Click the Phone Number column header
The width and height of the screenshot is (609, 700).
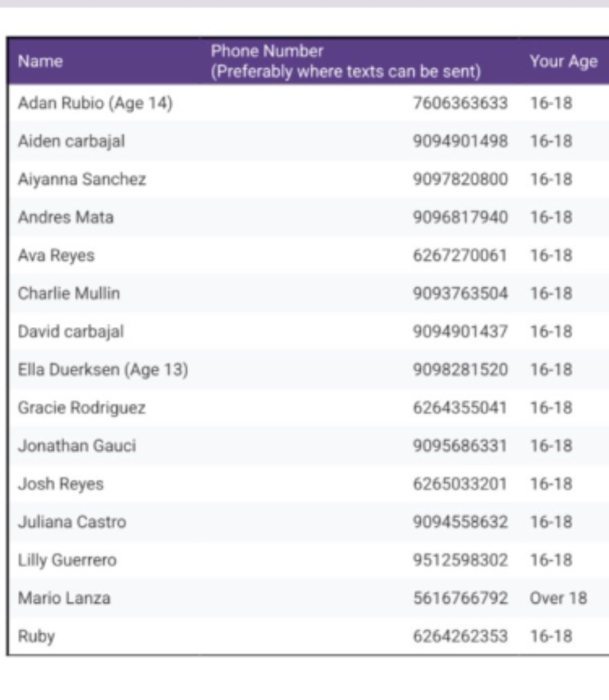(345, 61)
